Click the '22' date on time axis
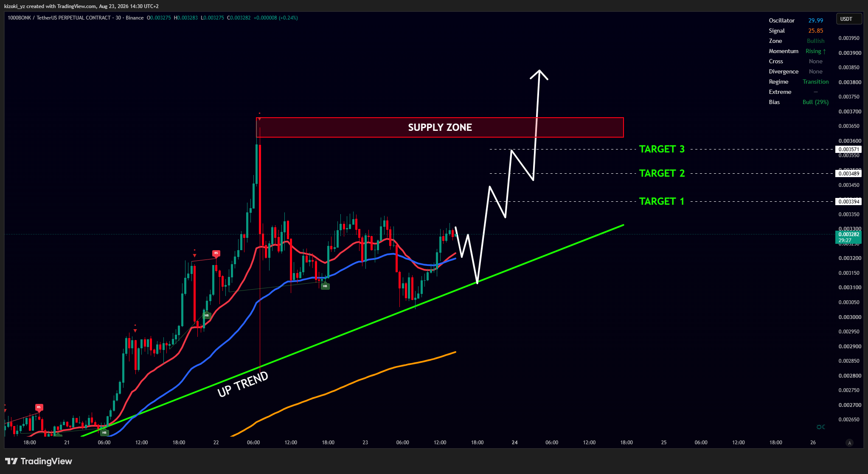868x474 pixels. pos(216,443)
